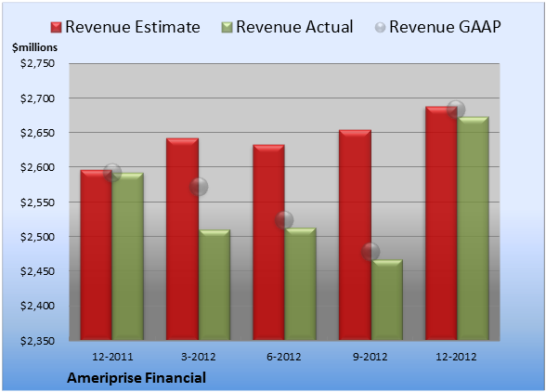This screenshot has height=392, width=546.
Task: Click the '$2,400' axis value
Action: coord(37,306)
